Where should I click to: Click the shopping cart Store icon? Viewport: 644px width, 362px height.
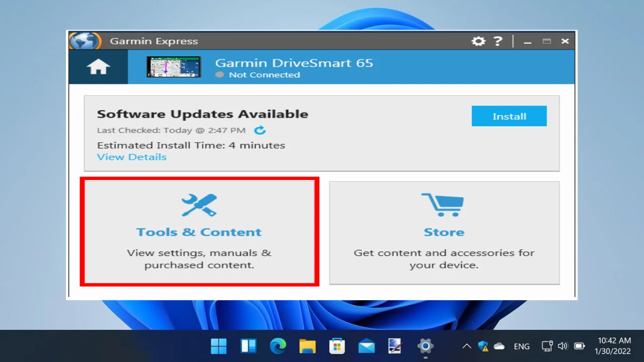coord(443,205)
